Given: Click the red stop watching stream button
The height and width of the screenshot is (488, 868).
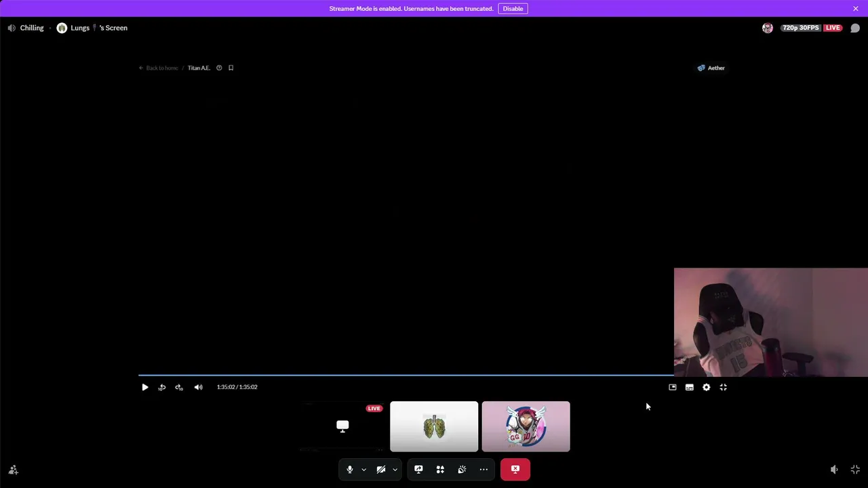Looking at the screenshot, I should tap(515, 469).
